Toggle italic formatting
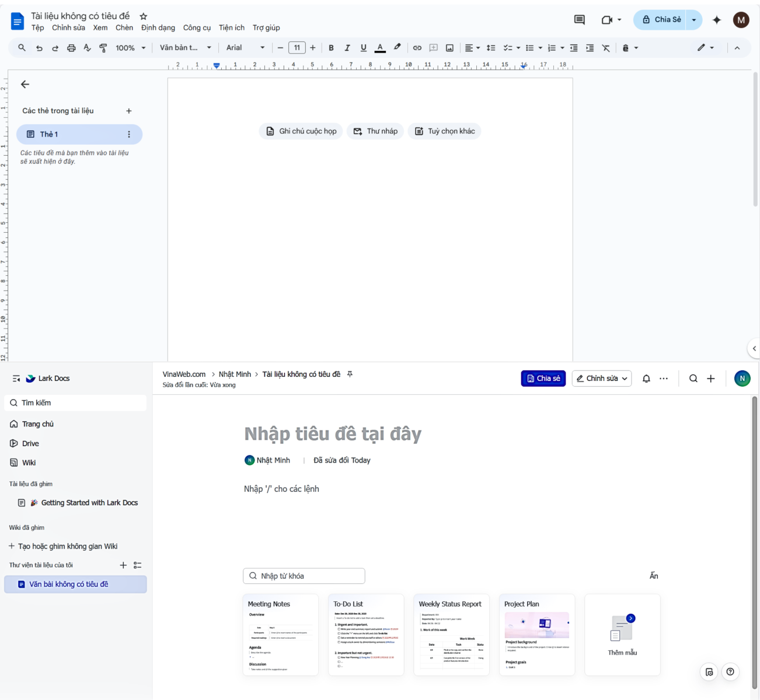The image size is (760, 700). click(347, 47)
